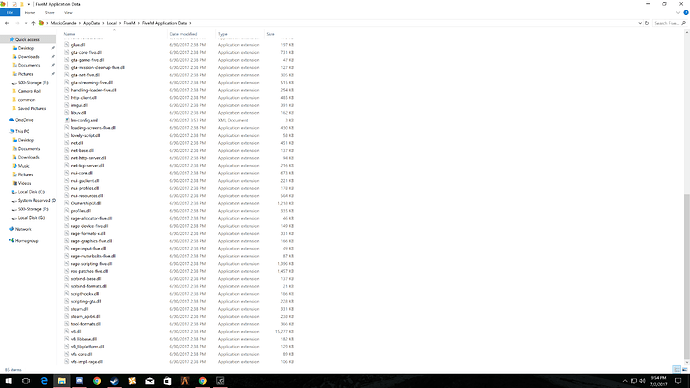The width and height of the screenshot is (690, 388).
Task: Click the Up one level arrow
Action: coord(33,23)
